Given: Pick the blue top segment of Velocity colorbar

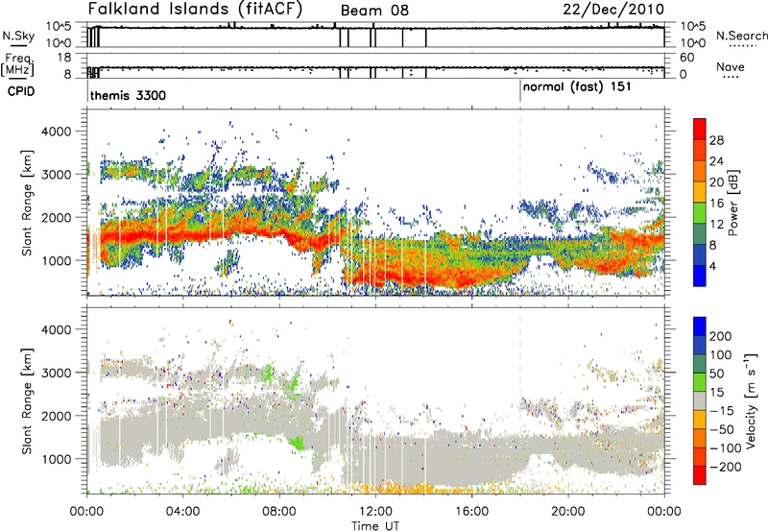Looking at the screenshot, I should (x=700, y=326).
